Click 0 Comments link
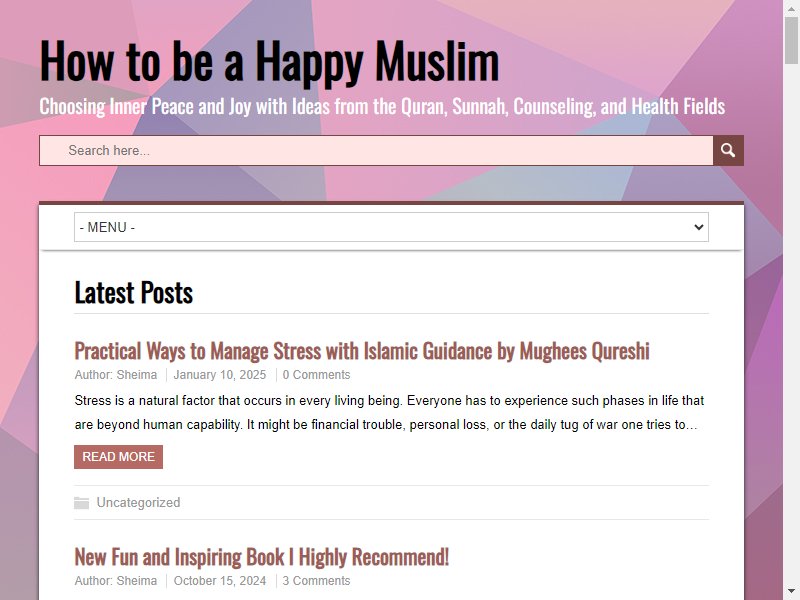800x600 pixels. [x=316, y=374]
